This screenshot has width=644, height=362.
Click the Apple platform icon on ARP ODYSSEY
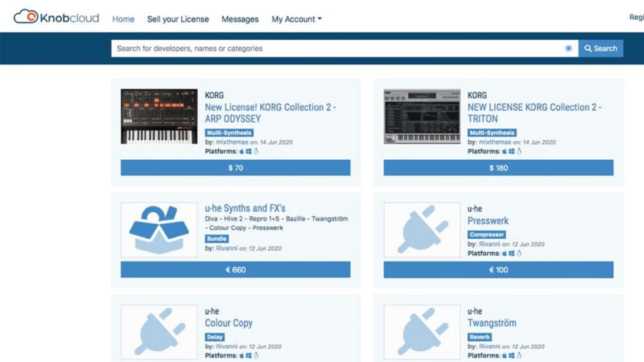tap(241, 152)
